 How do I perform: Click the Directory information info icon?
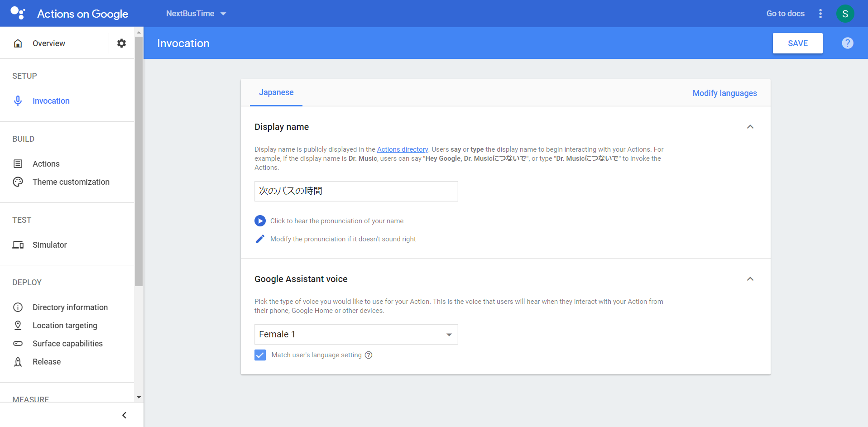(18, 307)
